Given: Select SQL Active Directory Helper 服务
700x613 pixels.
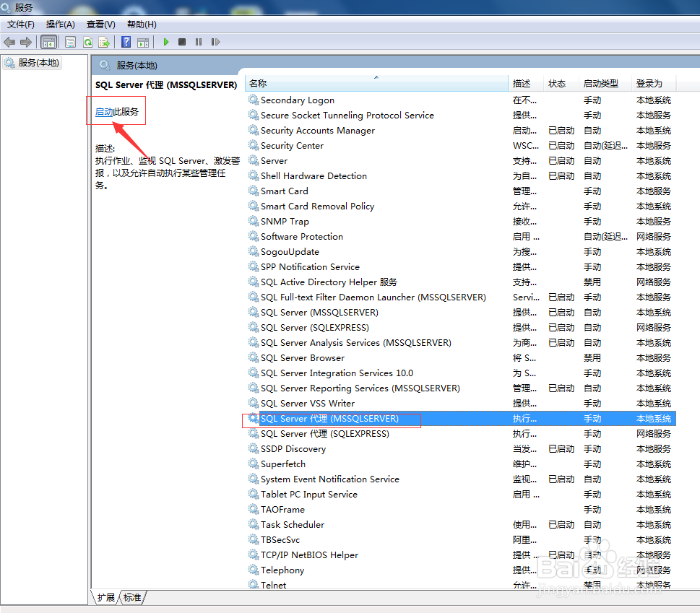Looking at the screenshot, I should click(x=461, y=282).
